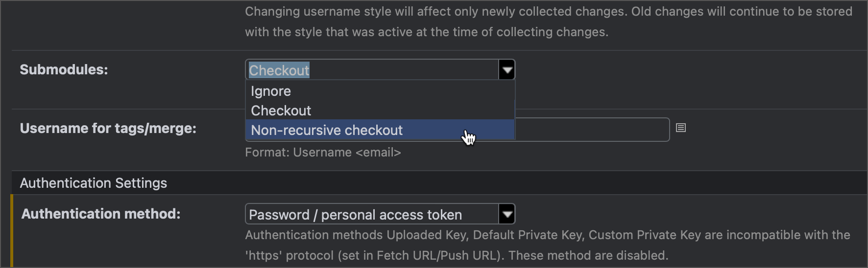Click the Submodules dropdown arrow button
Image resolution: width=868 pixels, height=268 pixels.
(506, 70)
